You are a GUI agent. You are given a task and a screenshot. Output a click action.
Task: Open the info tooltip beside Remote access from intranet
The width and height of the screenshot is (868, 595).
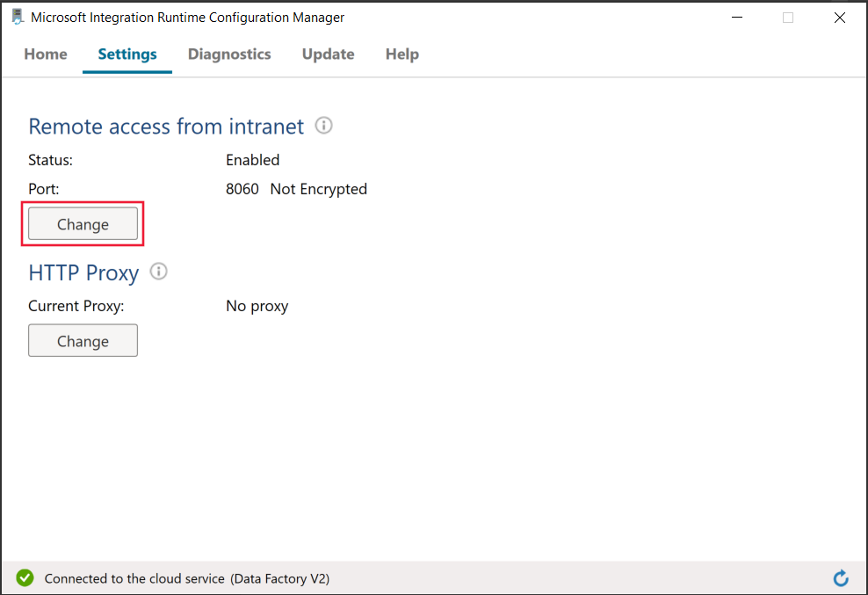pyautogui.click(x=323, y=126)
